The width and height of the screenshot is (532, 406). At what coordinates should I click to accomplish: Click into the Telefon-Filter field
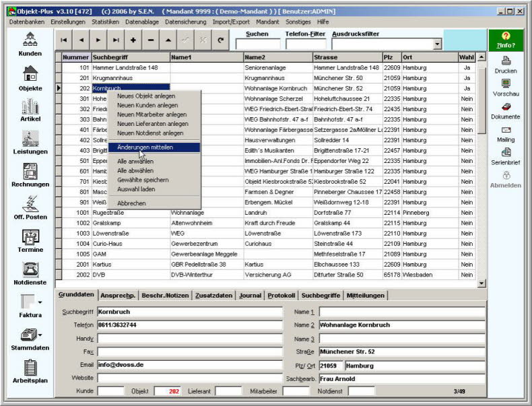point(306,44)
